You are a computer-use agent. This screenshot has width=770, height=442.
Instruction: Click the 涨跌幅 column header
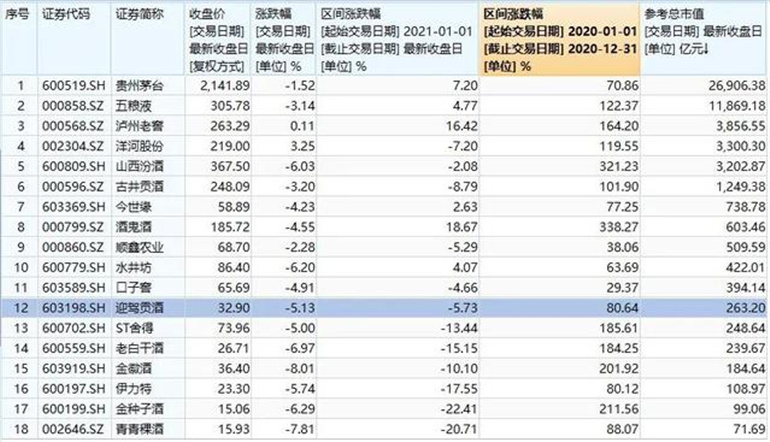click(x=284, y=39)
